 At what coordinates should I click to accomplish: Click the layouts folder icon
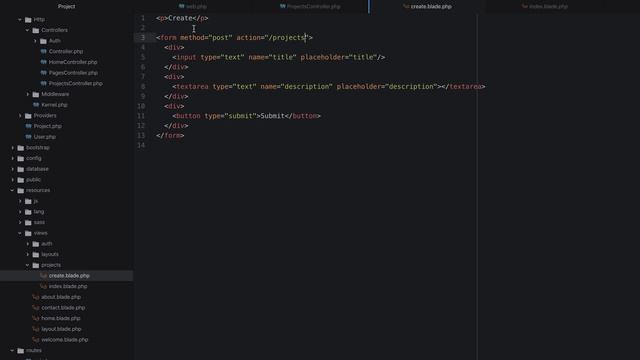tap(36, 254)
